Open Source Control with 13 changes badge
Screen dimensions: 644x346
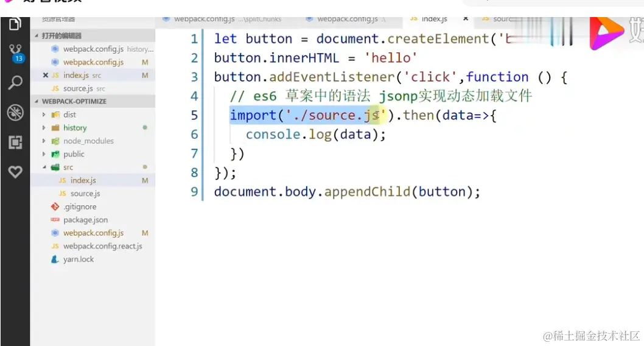tap(16, 52)
